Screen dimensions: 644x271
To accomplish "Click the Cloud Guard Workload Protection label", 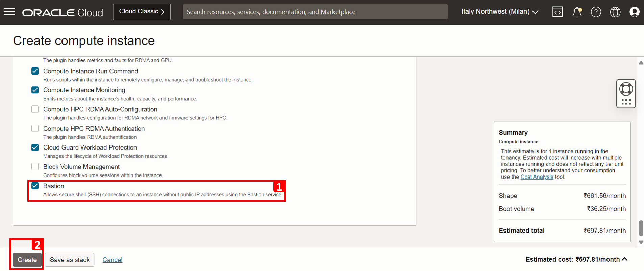I will point(90,147).
